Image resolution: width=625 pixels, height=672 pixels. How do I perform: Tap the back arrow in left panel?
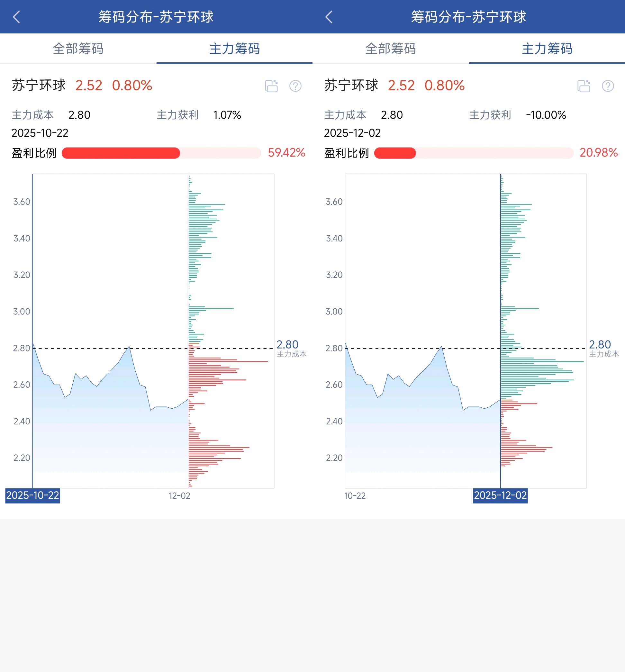point(16,17)
